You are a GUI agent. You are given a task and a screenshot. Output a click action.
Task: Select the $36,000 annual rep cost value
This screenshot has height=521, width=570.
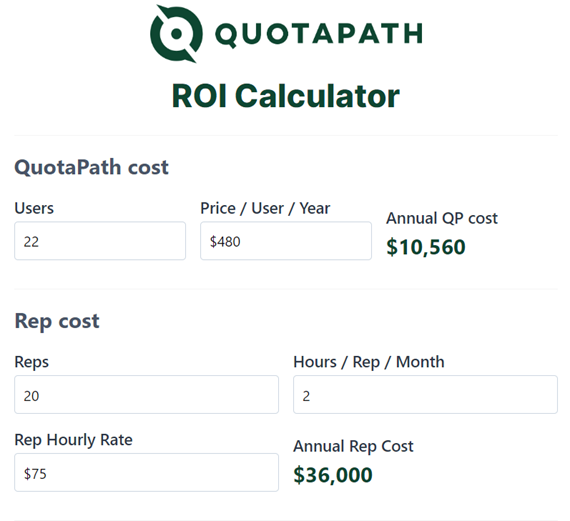coord(333,475)
